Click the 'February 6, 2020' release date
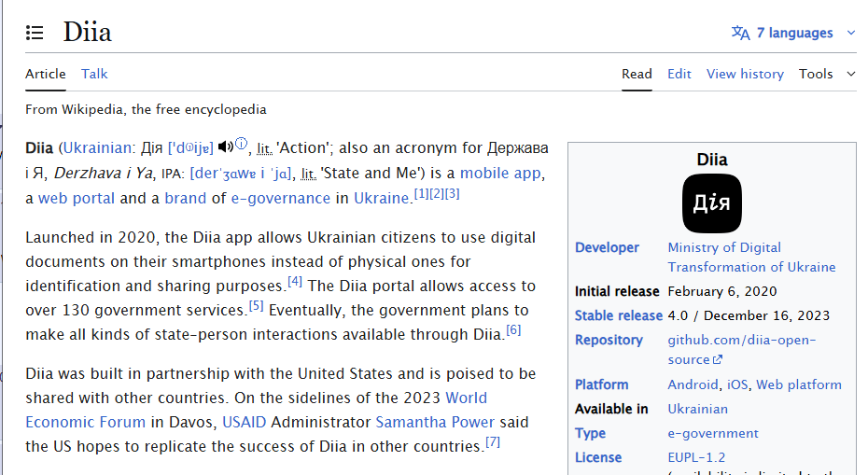868x475 pixels. pyautogui.click(x=721, y=291)
